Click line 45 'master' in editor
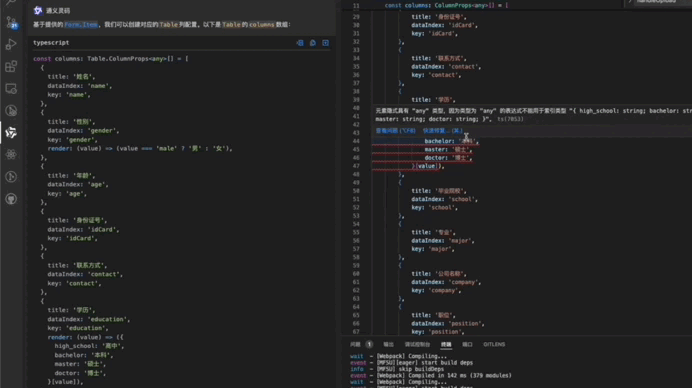Screen dimensions: 692x388 448,150
